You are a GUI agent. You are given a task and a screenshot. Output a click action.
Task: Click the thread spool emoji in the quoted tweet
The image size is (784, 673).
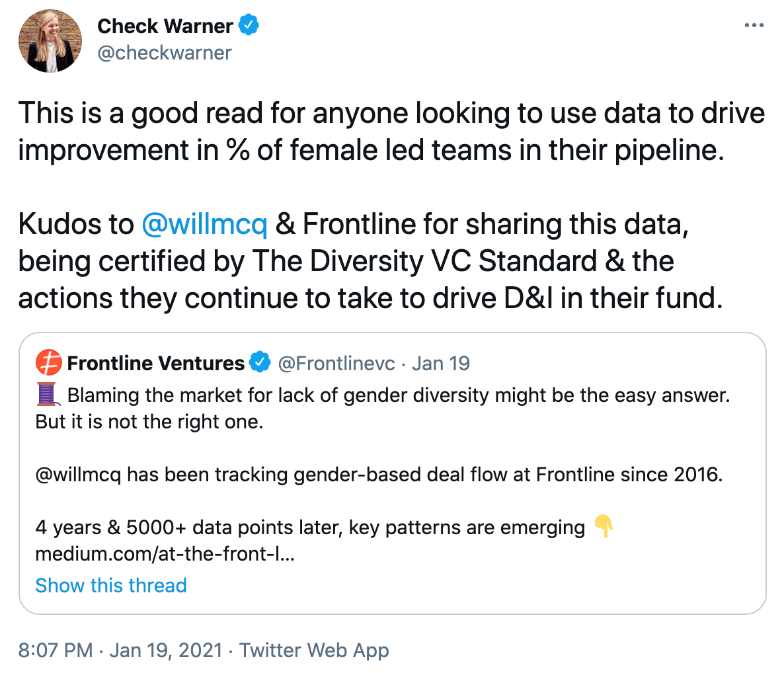(x=48, y=394)
